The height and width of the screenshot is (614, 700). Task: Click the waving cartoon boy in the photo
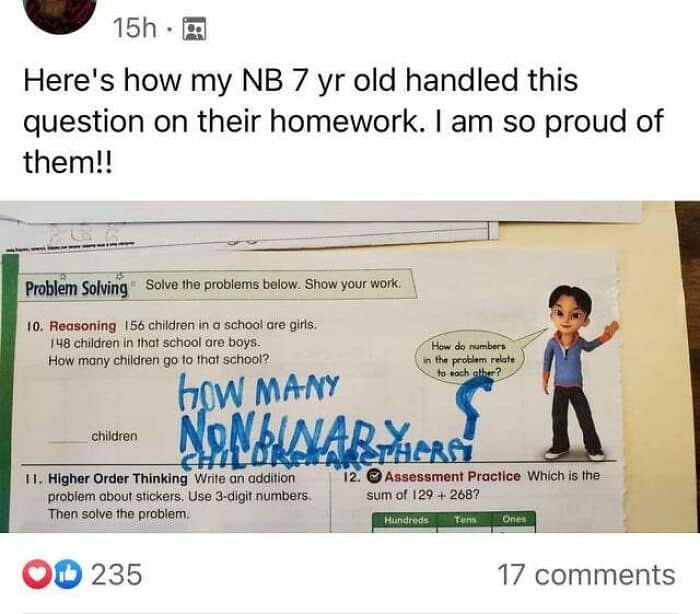click(574, 373)
